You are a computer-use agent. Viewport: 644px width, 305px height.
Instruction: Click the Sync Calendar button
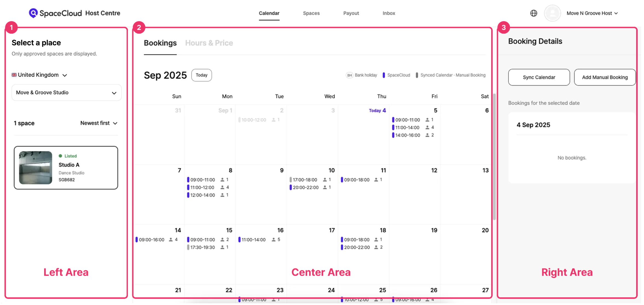pyautogui.click(x=539, y=77)
